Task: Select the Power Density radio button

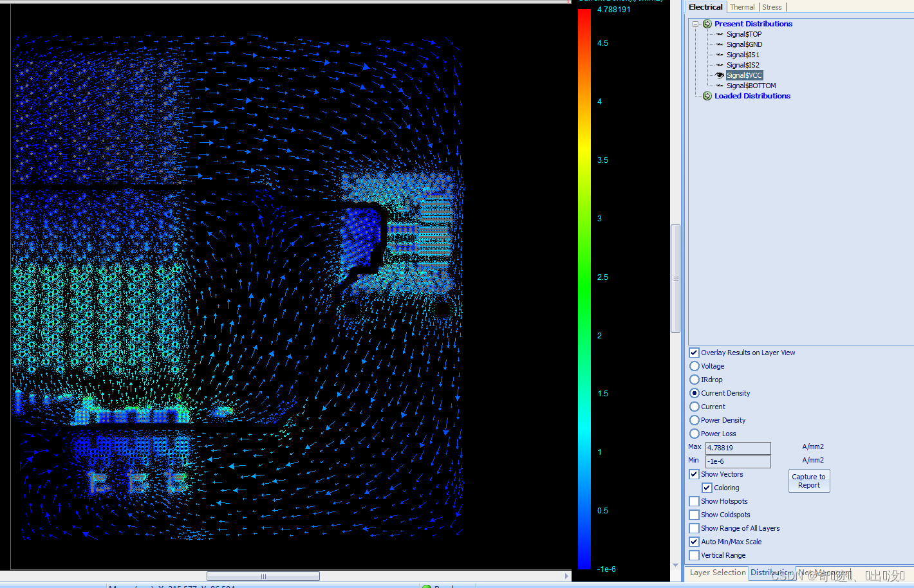Action: pyautogui.click(x=695, y=420)
